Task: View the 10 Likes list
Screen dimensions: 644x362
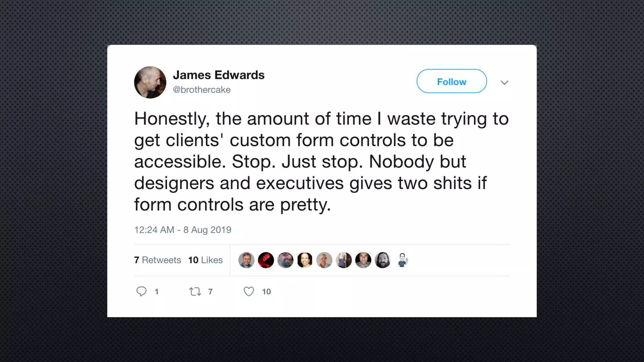Action: pos(205,260)
